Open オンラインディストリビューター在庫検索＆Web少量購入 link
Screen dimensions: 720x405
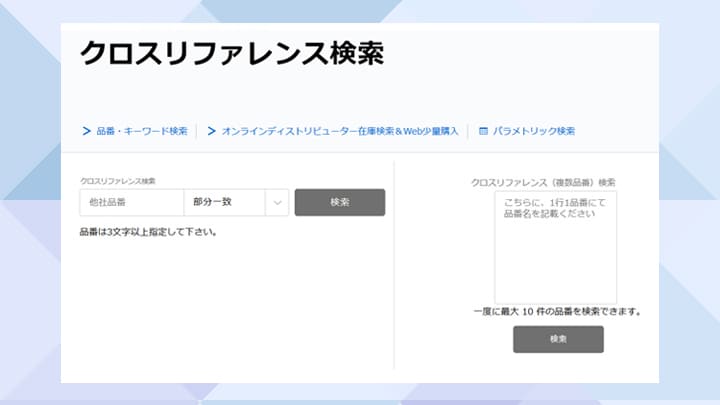pyautogui.click(x=340, y=131)
